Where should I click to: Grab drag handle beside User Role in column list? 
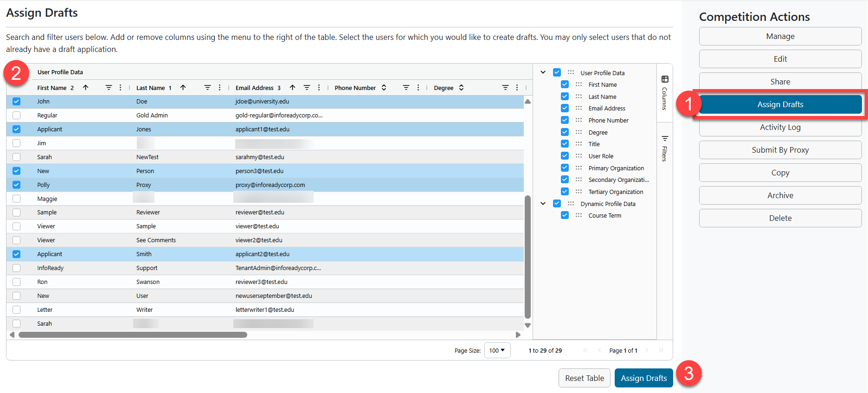(579, 156)
